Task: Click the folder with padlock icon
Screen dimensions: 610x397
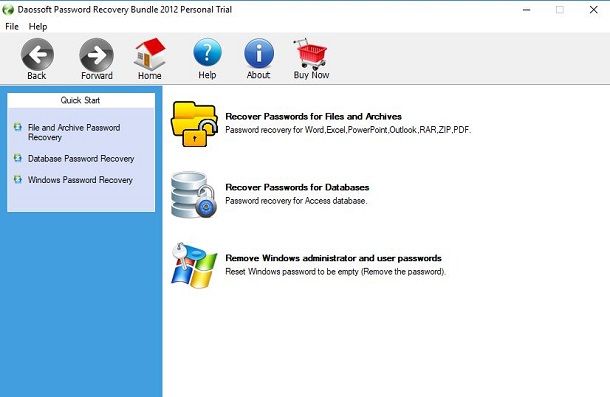Action: (x=194, y=123)
